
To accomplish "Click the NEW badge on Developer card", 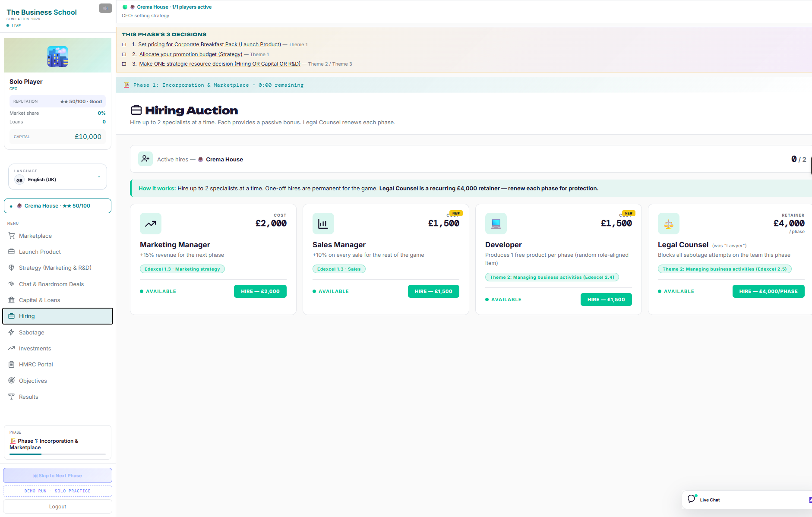I will tap(629, 213).
